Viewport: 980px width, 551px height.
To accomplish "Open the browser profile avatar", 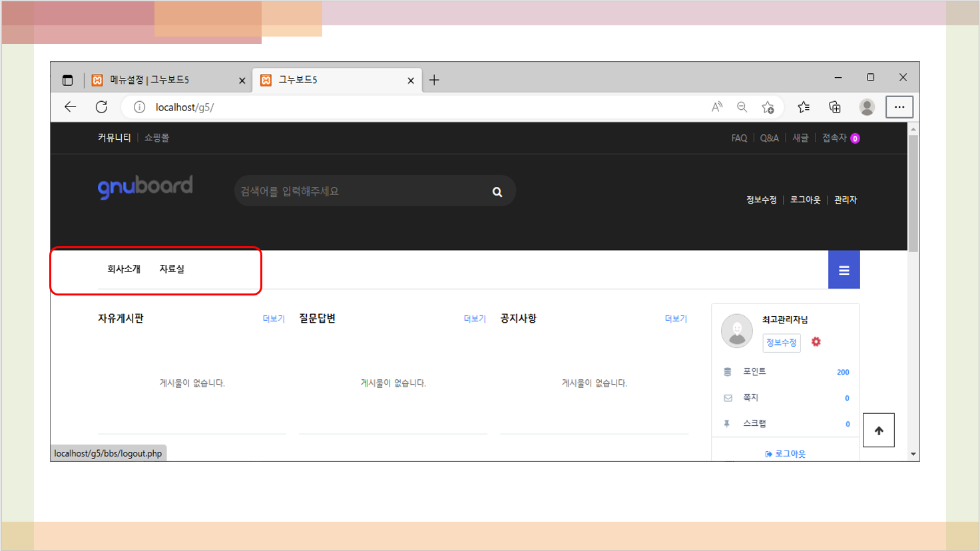I will [867, 107].
